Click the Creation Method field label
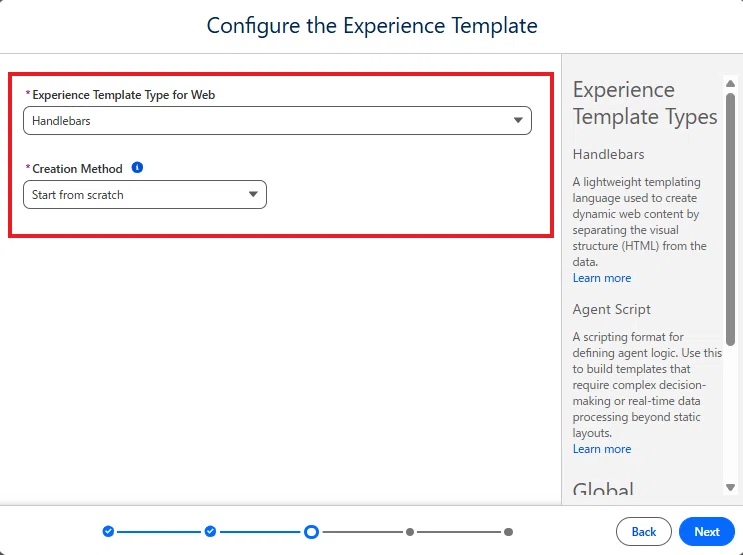743x555 pixels. 77,169
